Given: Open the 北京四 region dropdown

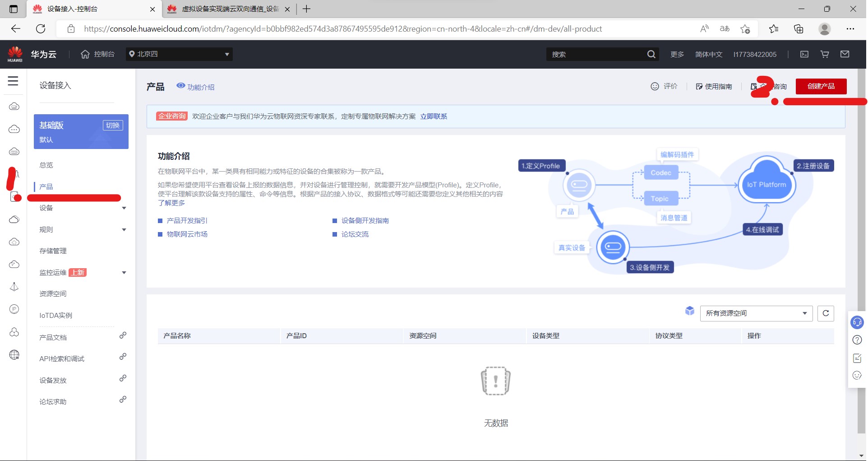Looking at the screenshot, I should coord(180,54).
